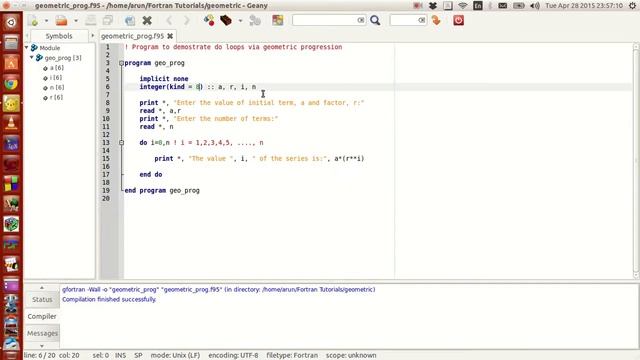Clear the goto line field

coord(422,20)
